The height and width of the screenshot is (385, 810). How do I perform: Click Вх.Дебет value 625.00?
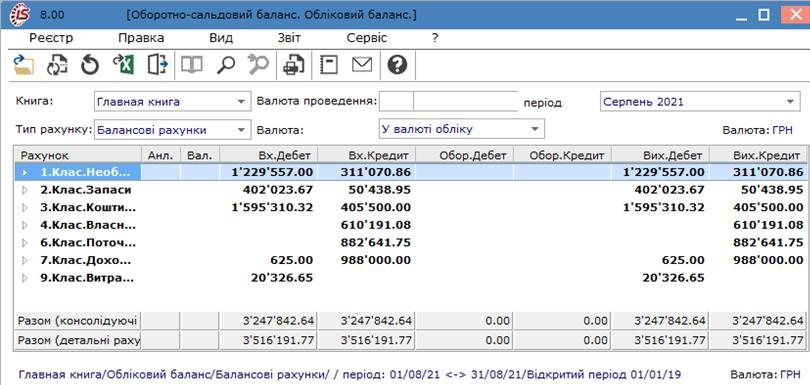click(x=291, y=260)
